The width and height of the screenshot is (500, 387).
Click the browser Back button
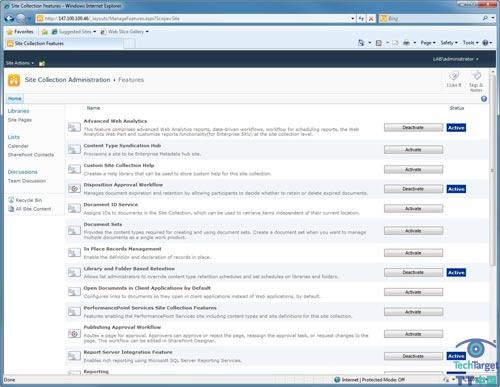tap(9, 18)
